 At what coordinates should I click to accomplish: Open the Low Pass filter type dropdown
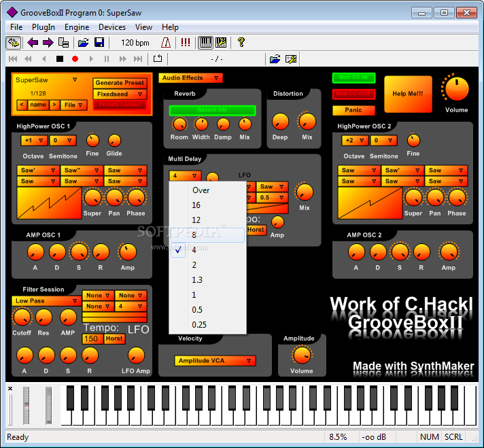point(46,300)
